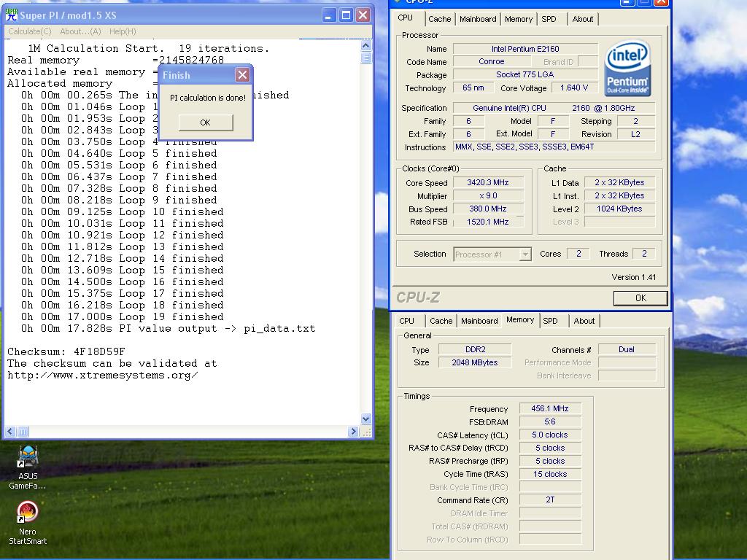The height and width of the screenshot is (560, 747).
Task: Click the Socket 775 LGA package field
Action: tap(525, 74)
